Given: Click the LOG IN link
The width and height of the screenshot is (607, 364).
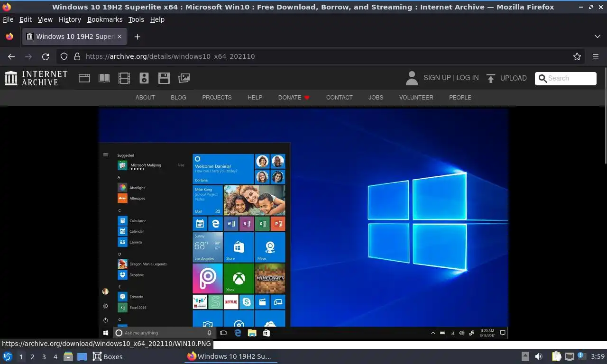Looking at the screenshot, I should [468, 78].
